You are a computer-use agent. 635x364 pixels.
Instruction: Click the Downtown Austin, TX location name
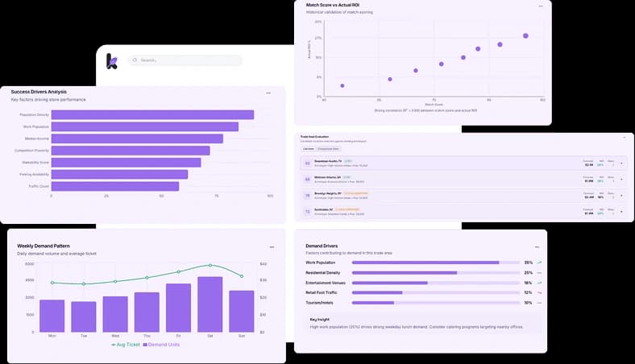click(x=328, y=161)
